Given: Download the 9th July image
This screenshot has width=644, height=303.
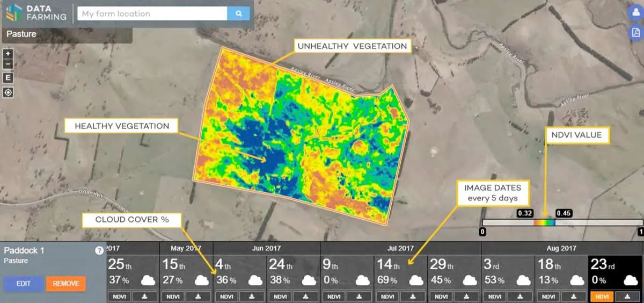Looking at the screenshot, I should coord(359,297).
